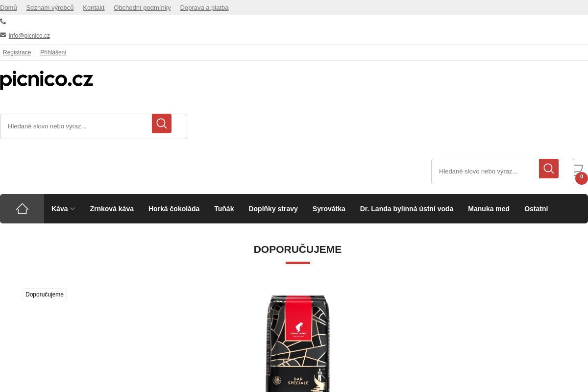Open Horká čokoláda category
Image resolution: width=588 pixels, height=392 pixels.
coord(174,209)
